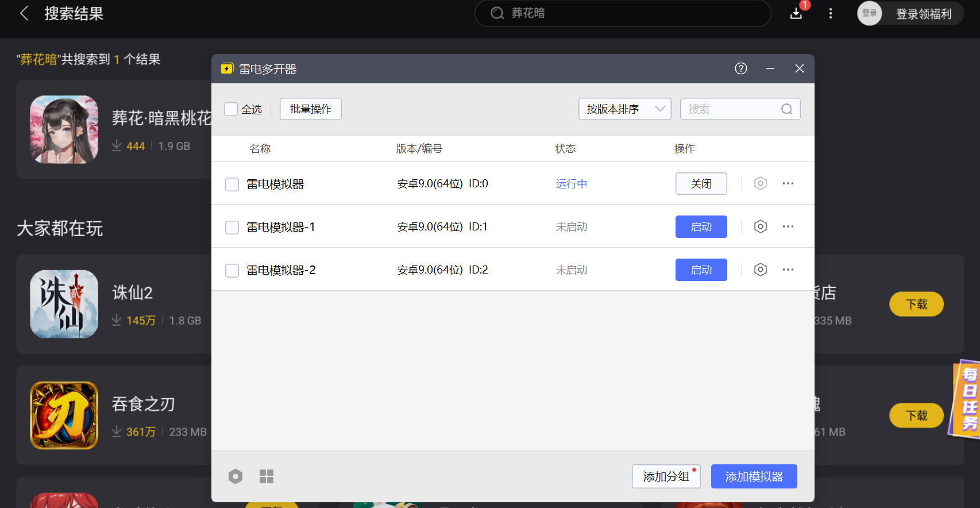Click the 雷电模拟器-1 name text
The image size is (980, 508).
point(281,227)
